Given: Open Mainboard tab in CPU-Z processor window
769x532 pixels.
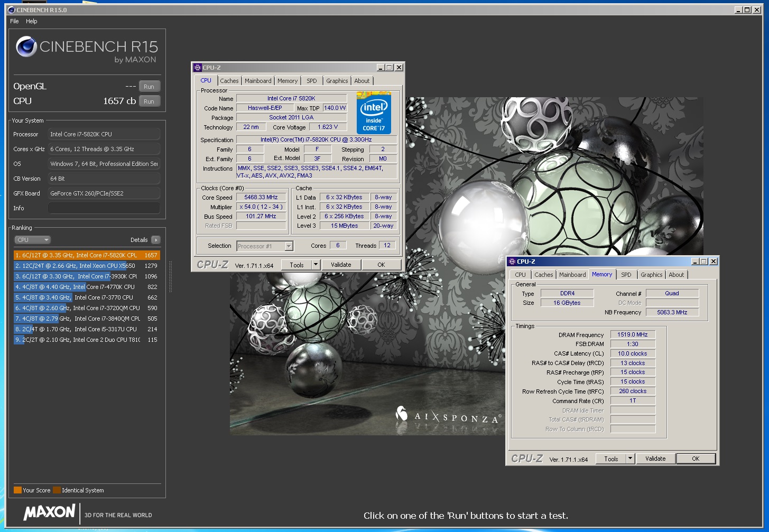Looking at the screenshot, I should point(258,81).
